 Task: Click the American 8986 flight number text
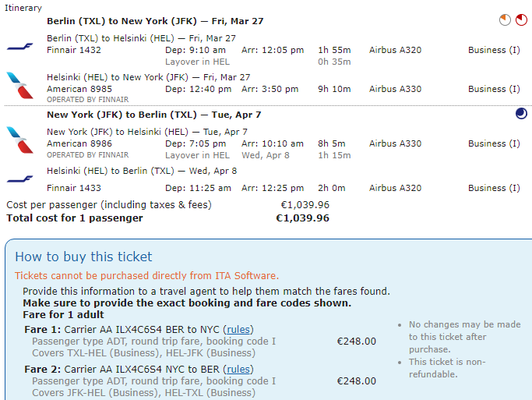click(x=79, y=143)
